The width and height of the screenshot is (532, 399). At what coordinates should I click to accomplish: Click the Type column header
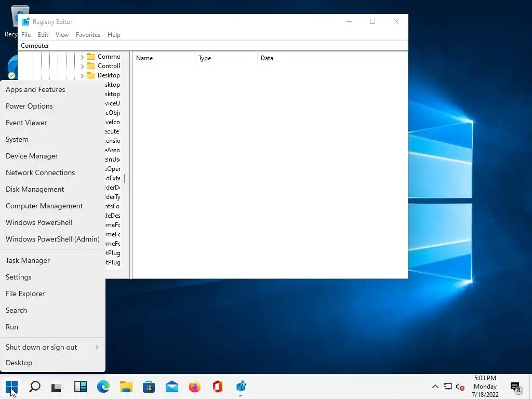coord(227,58)
